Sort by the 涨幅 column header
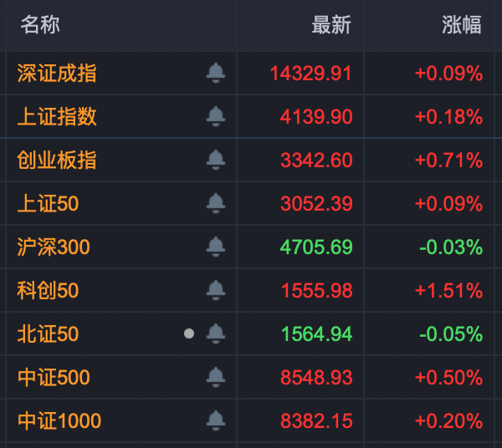The width and height of the screenshot is (502, 448). pos(461,25)
